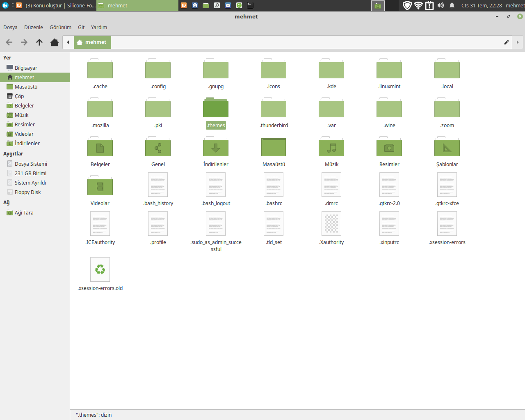Select the .bash_history file

pos(158,185)
